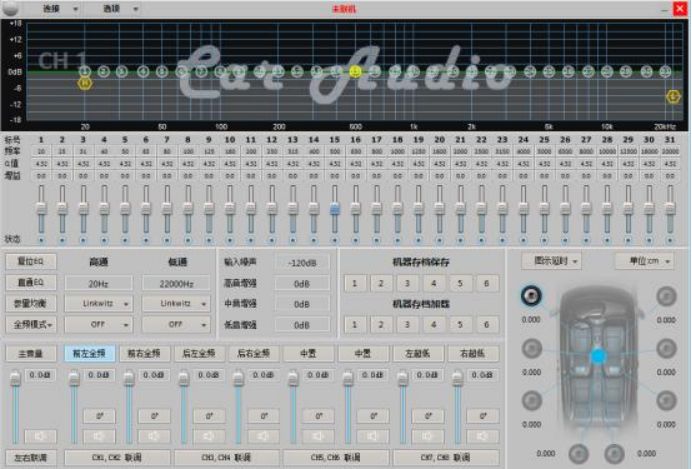Open the 高通 OFF slope dropdown
The image size is (692, 469).
click(x=98, y=324)
